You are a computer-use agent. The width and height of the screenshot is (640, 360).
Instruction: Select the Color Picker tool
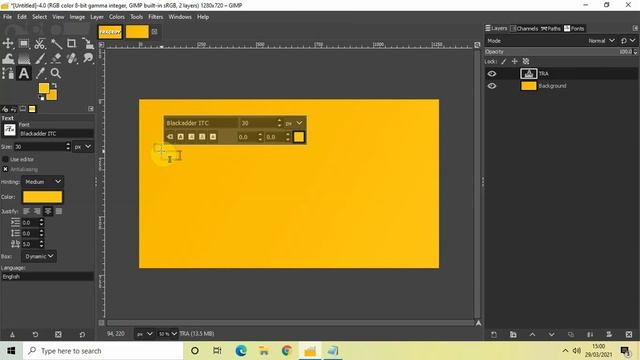tap(40, 73)
